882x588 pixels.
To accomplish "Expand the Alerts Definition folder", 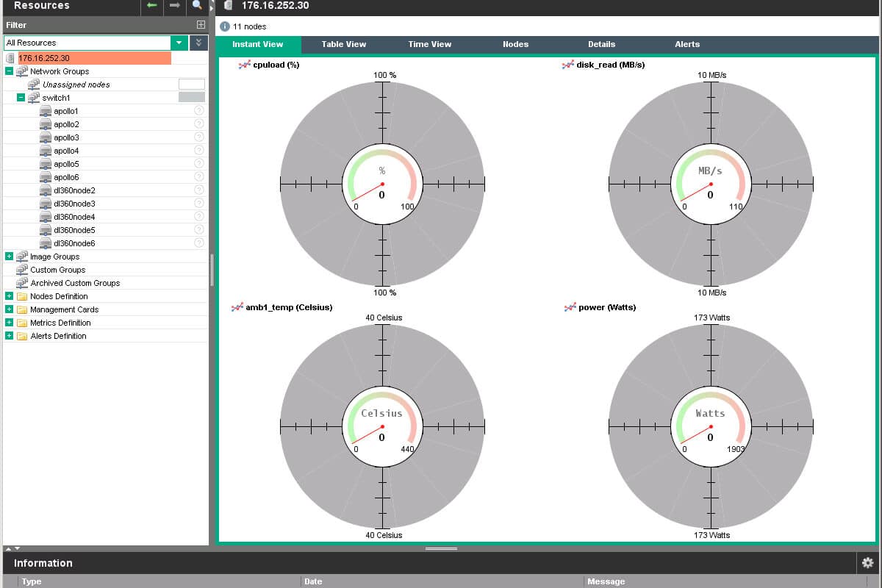I will (9, 336).
